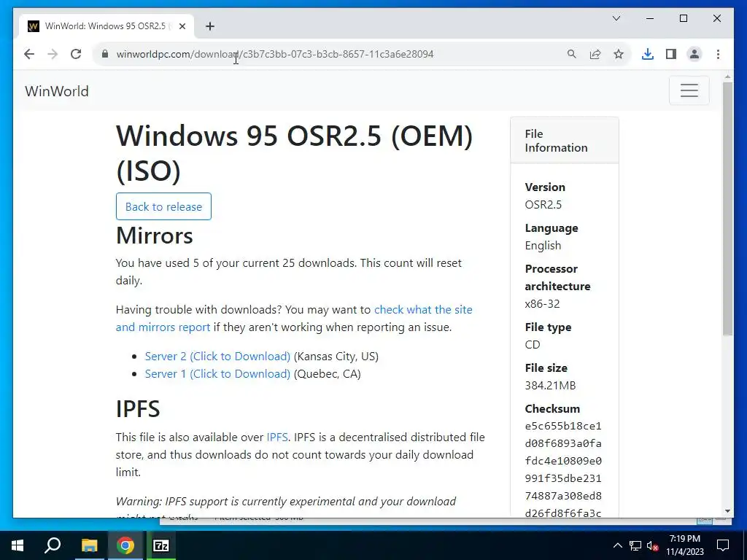Image resolution: width=747 pixels, height=560 pixels.
Task: Click the x86-32 architecture value
Action: [x=542, y=303]
